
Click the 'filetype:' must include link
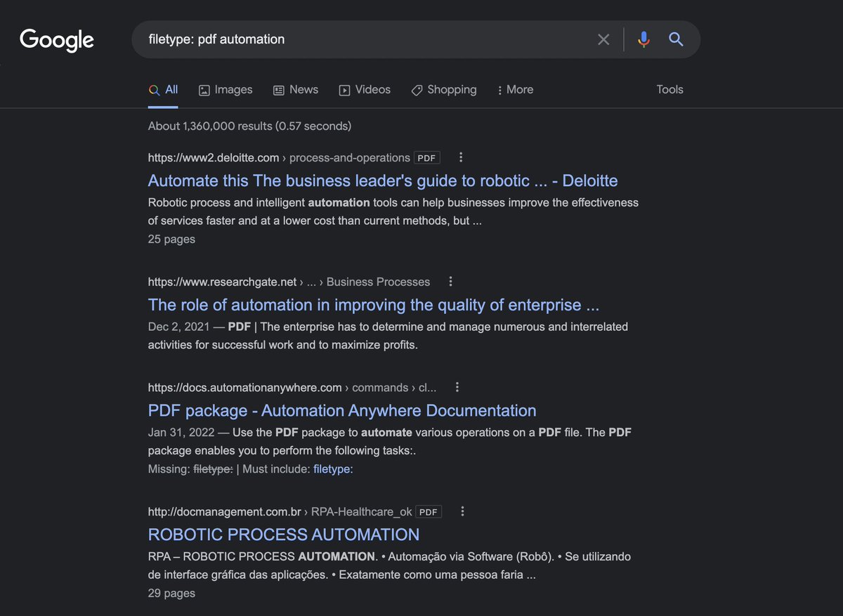[x=333, y=469]
